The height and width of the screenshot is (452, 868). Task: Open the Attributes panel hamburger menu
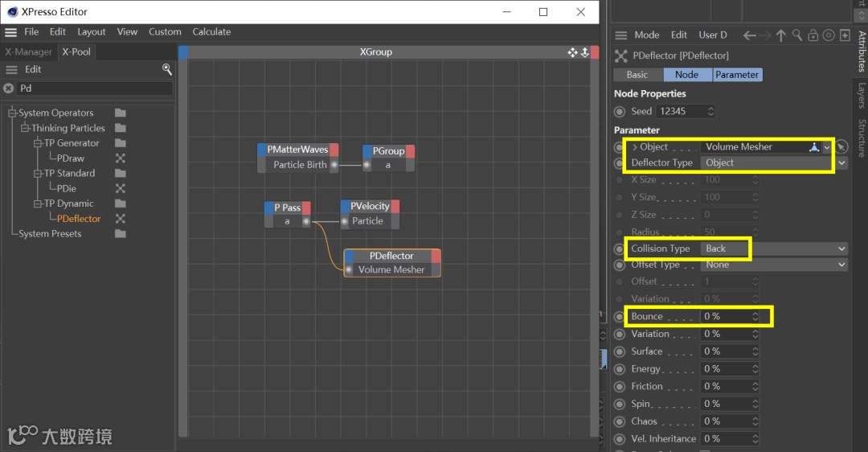pos(621,35)
